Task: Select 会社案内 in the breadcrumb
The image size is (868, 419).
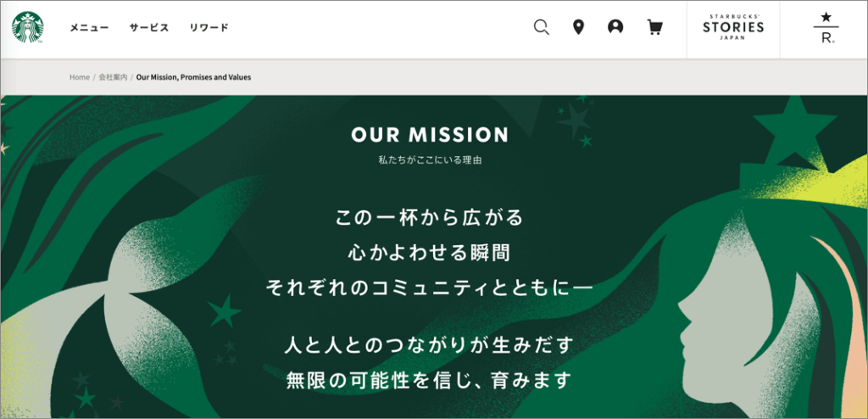Action: tap(113, 77)
